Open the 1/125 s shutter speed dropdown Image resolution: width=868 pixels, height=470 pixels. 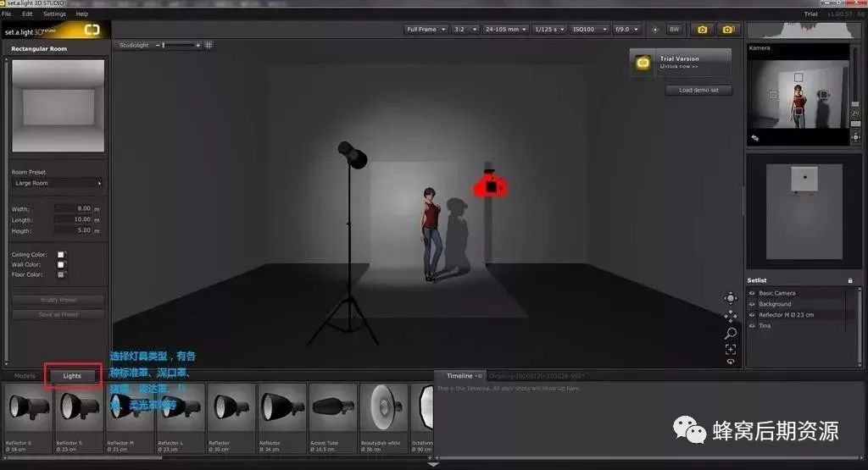[549, 30]
